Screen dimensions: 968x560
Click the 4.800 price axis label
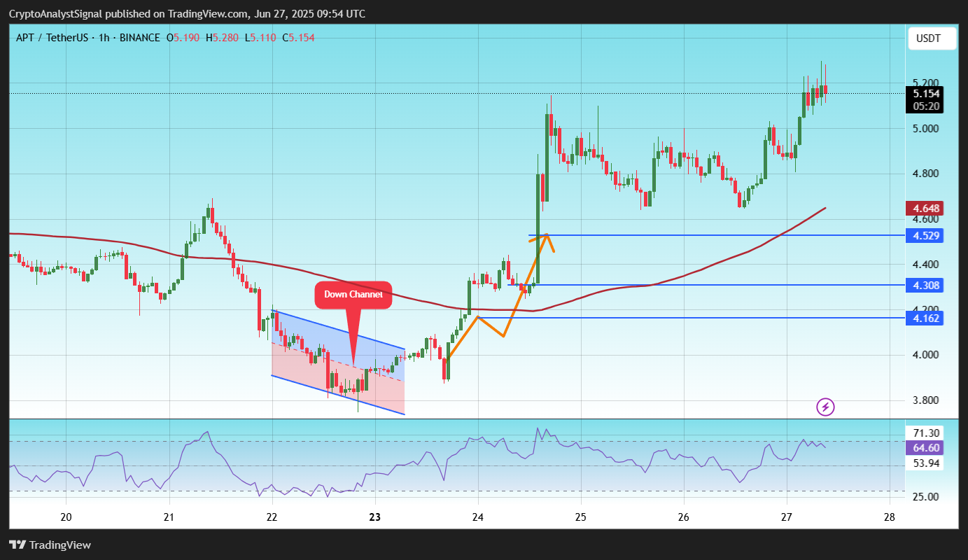coord(926,174)
